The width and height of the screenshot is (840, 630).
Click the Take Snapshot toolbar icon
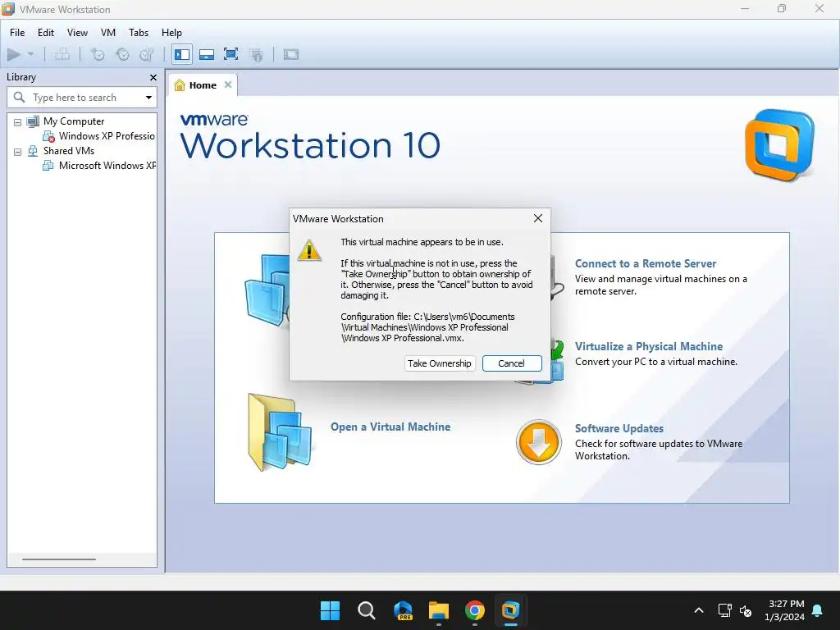(x=98, y=54)
